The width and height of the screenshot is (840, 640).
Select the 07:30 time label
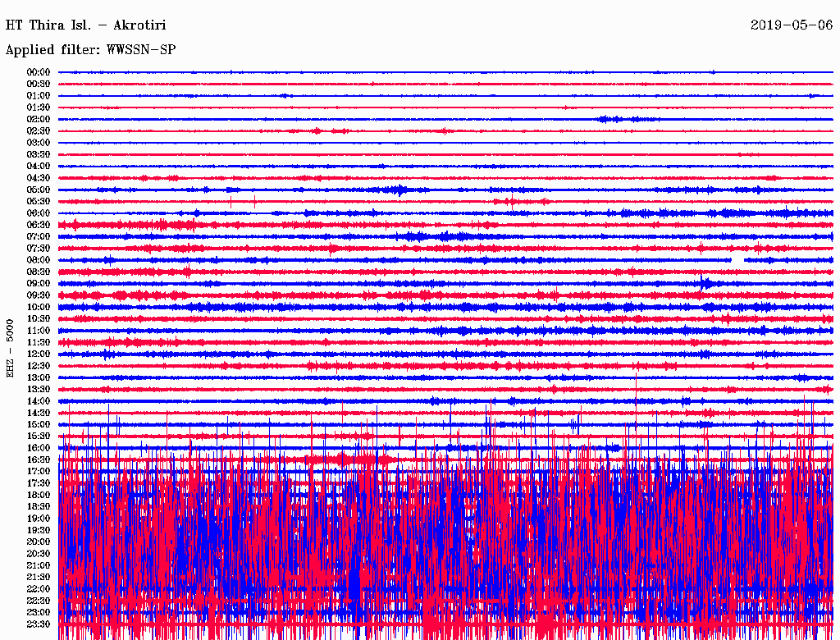tap(39, 248)
